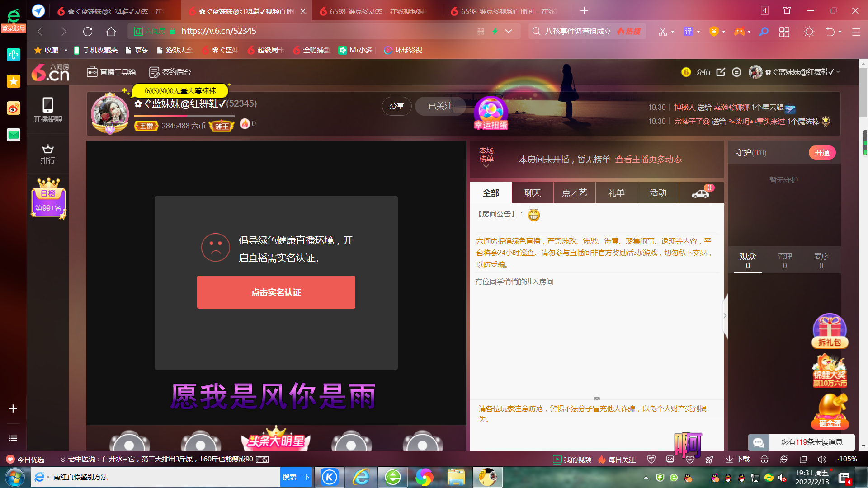This screenshot has height=488, width=868.
Task: Click the edit icon next to 充值
Action: 721,72
